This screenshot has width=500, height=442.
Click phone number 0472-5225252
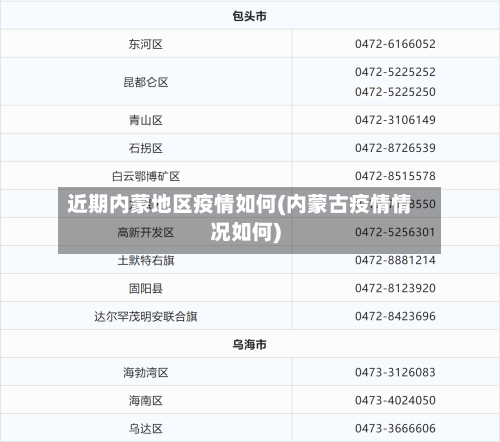click(395, 72)
